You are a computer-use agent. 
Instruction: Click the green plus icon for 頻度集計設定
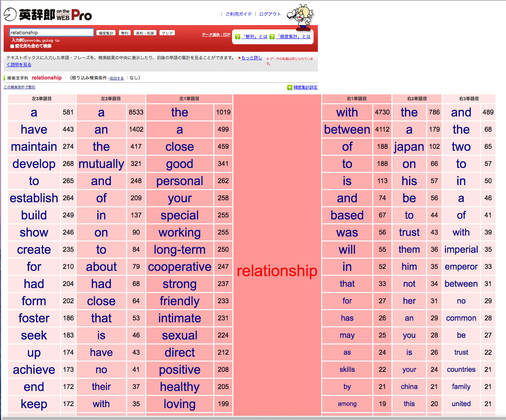(x=289, y=87)
